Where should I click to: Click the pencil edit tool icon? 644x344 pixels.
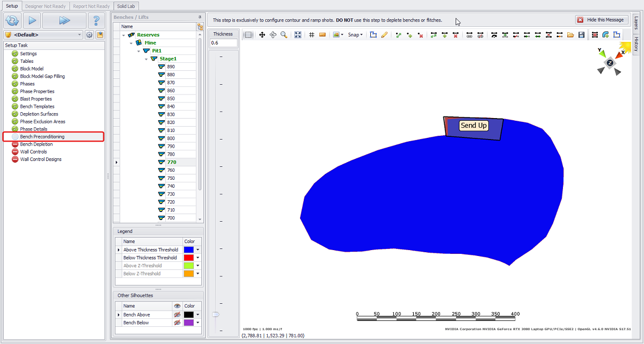coord(384,35)
